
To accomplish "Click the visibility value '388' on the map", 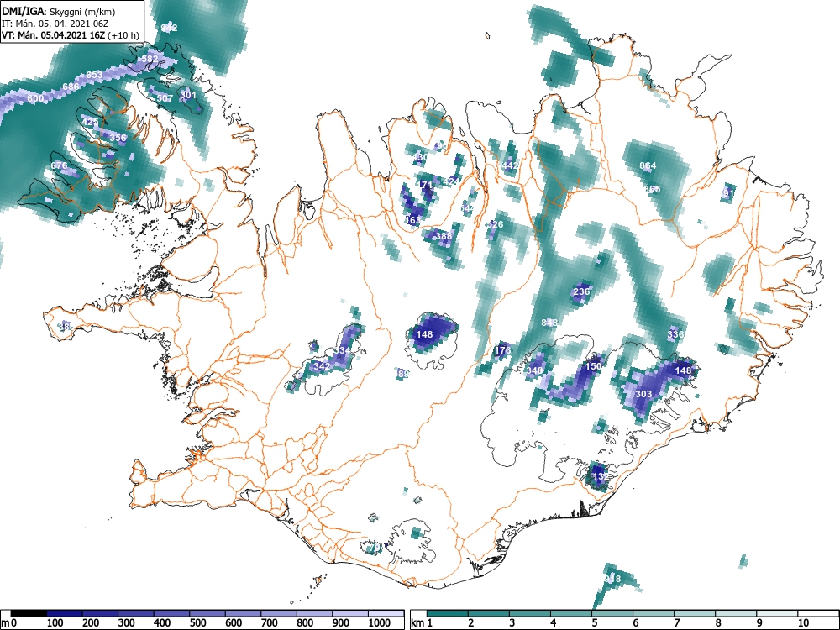I will coord(444,236).
